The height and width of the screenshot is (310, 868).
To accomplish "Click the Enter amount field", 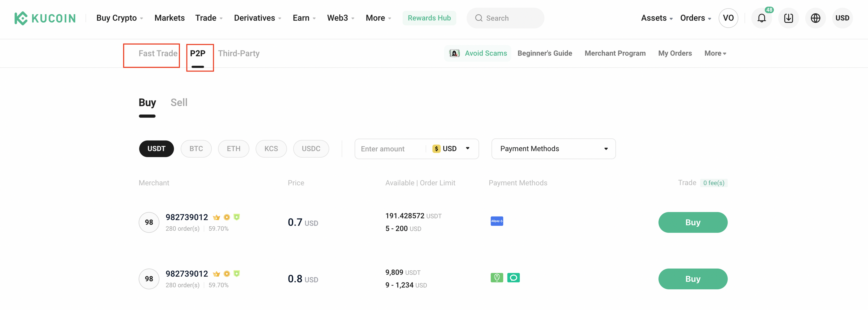I will point(390,149).
